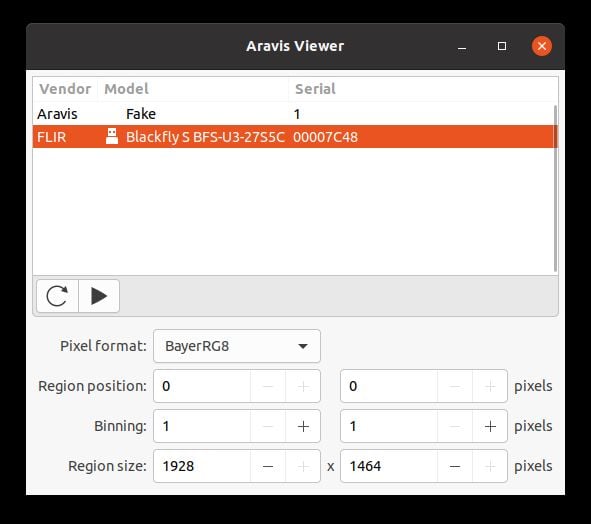
Task: Sort by Model column header
Action: pos(193,89)
